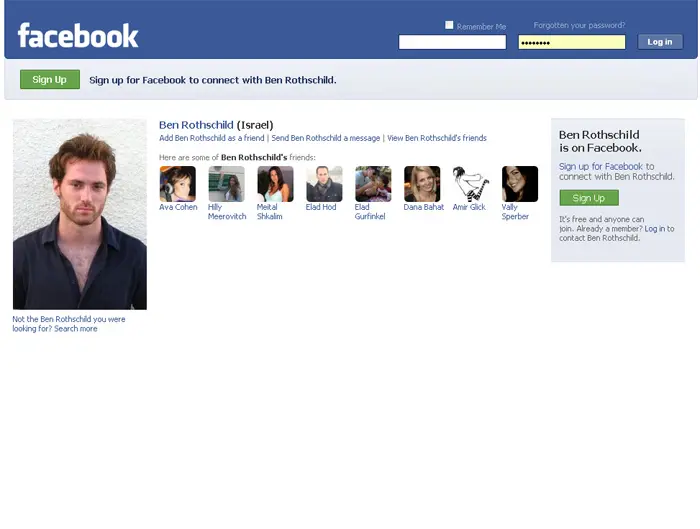
Task: Click the 'Ben Rothschild is on Facebook.' heading
Action: 600,141
